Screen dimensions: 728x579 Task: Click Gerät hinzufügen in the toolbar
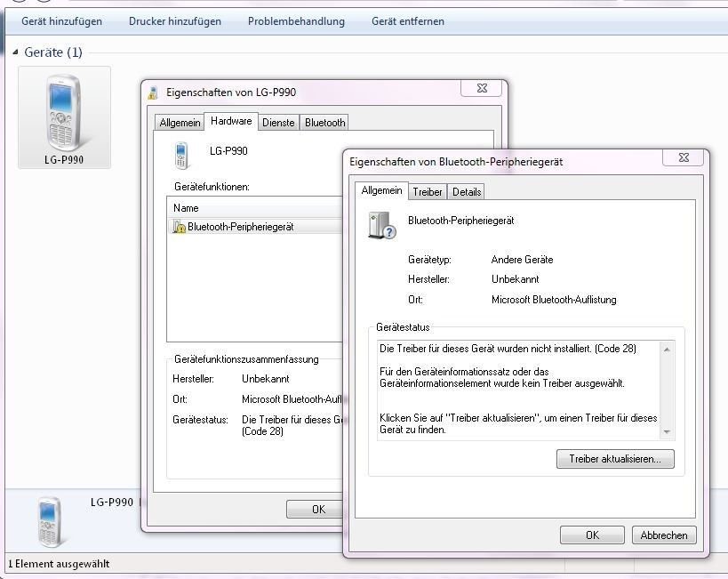[61, 21]
